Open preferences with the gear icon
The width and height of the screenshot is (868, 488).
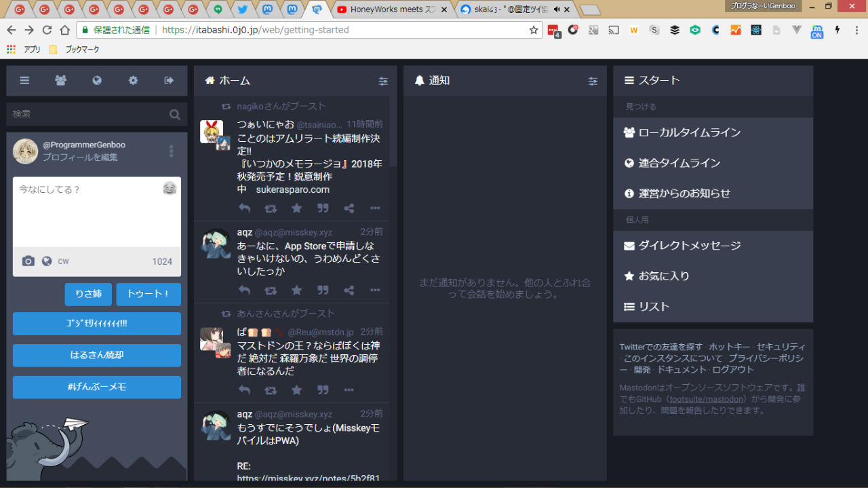click(133, 80)
